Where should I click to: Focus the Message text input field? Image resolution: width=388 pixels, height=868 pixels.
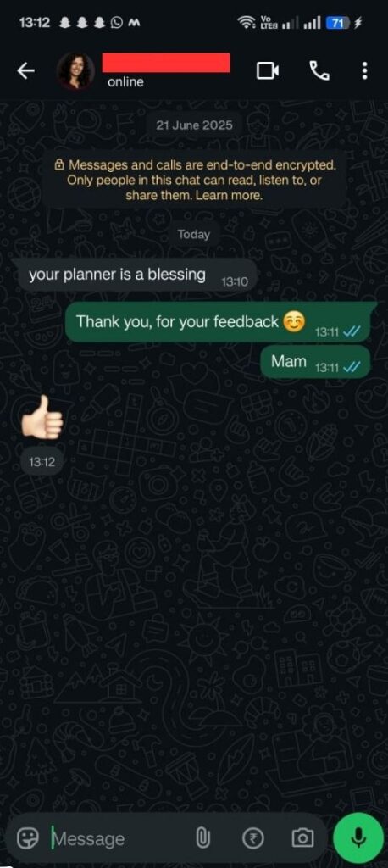coord(119,838)
